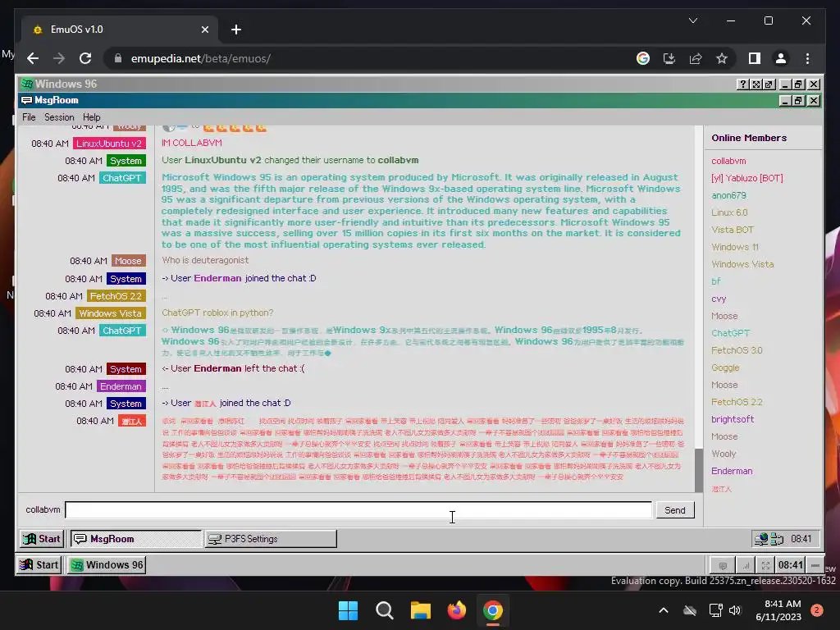Click the signal bars icon in EmuOS tray

click(745, 565)
